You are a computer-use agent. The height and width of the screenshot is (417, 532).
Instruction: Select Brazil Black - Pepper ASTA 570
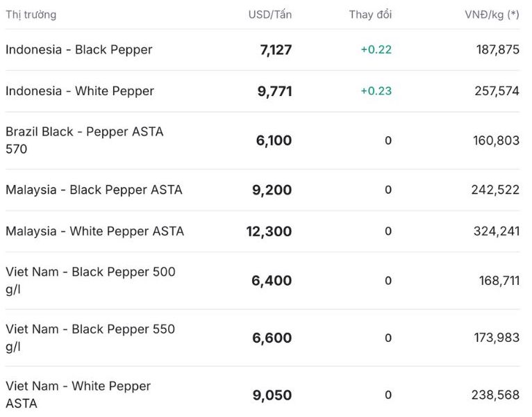point(85,140)
